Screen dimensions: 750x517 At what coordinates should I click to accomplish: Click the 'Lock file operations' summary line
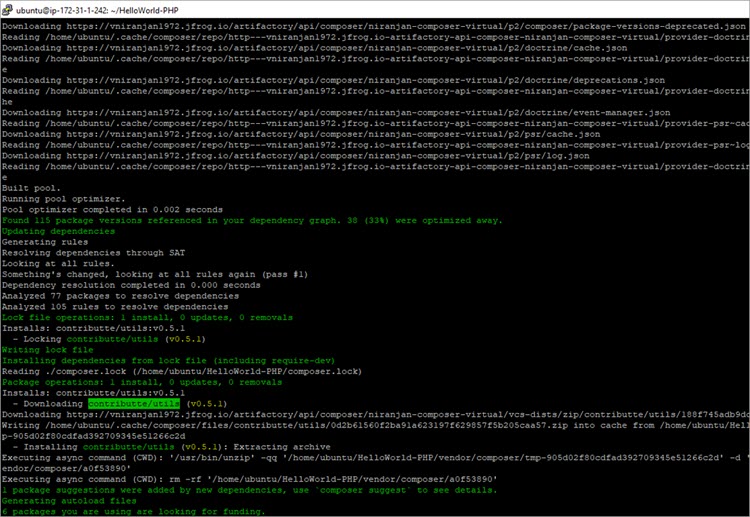[147, 317]
